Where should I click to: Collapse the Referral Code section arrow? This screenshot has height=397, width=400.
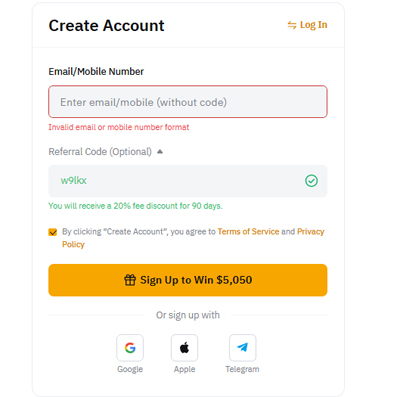click(160, 152)
